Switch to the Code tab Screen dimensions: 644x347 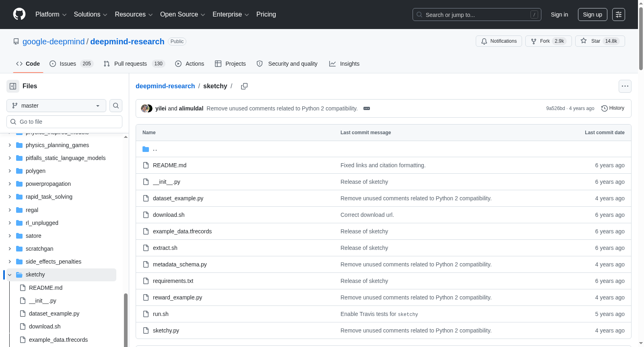tap(28, 64)
